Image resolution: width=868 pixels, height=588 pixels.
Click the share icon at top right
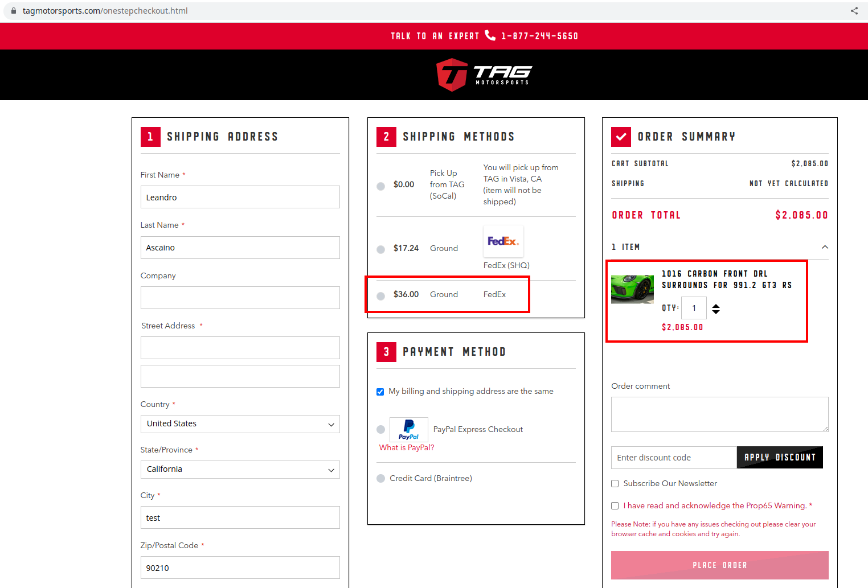point(854,10)
